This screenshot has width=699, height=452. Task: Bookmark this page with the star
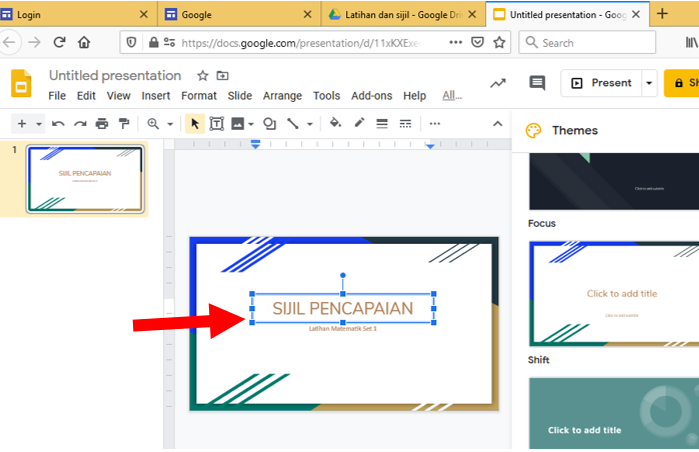pos(499,42)
